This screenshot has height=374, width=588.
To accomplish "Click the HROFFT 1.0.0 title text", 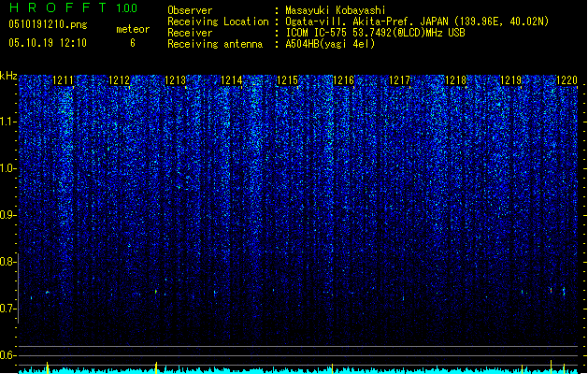I will point(74,7).
